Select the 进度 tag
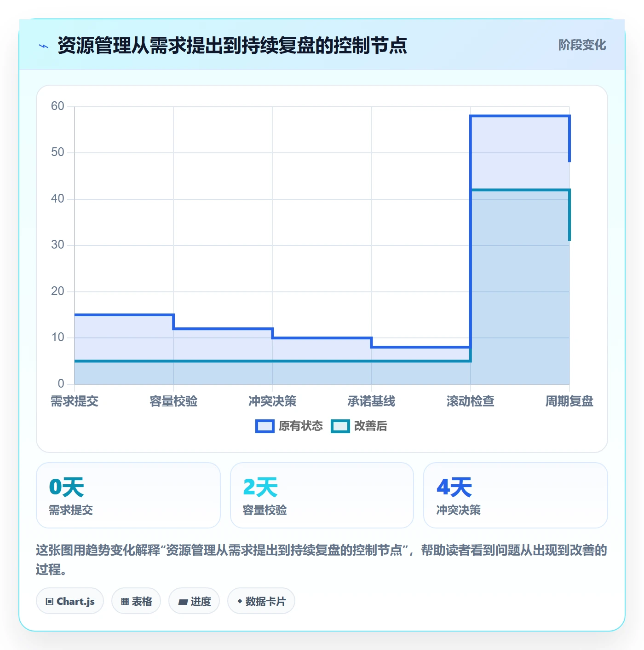The width and height of the screenshot is (644, 650). point(194,601)
